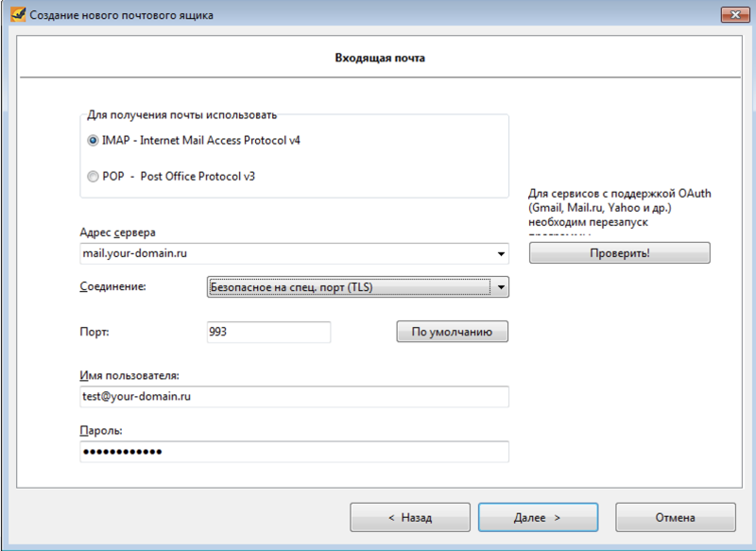
Task: Select IMAP - Internet Mail Access Protocol v4
Action: point(93,140)
